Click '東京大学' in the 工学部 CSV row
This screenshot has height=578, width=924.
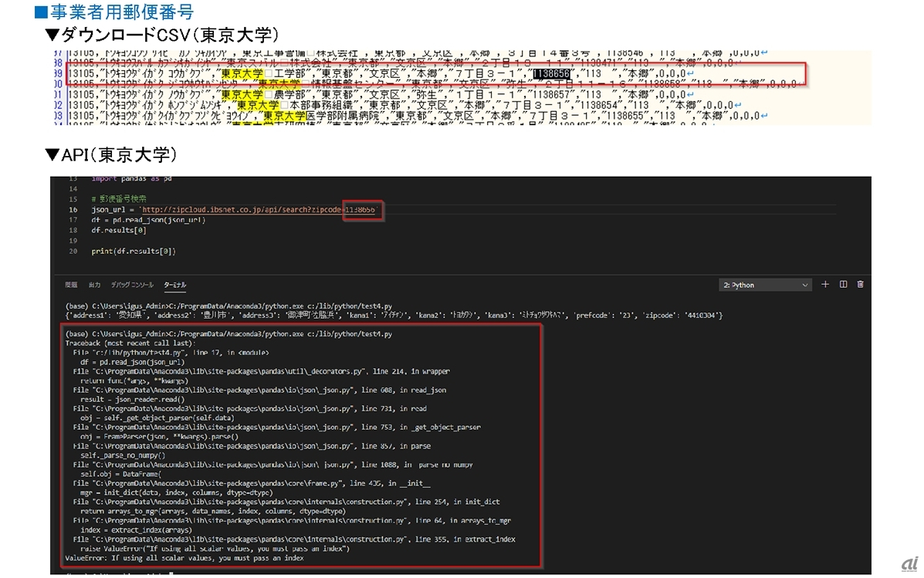coord(242,73)
